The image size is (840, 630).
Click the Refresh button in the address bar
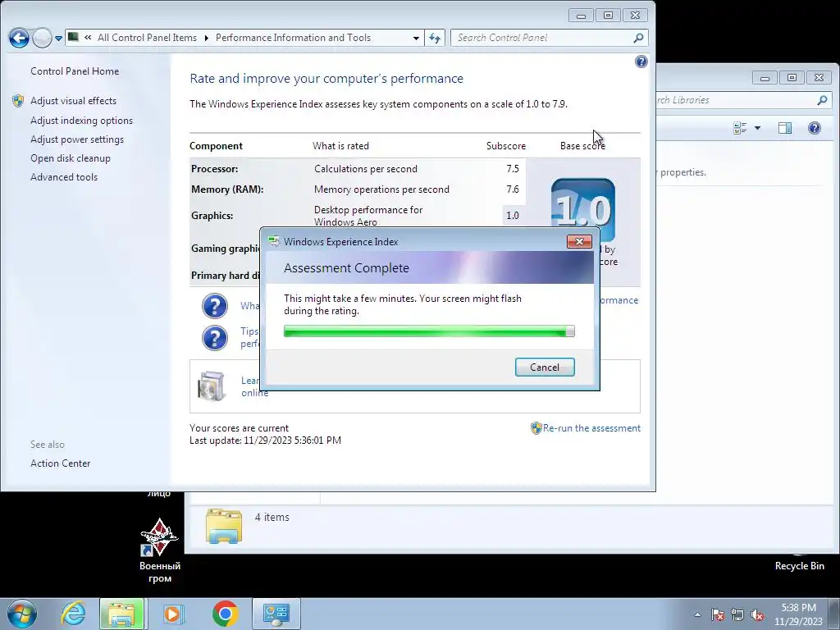[x=435, y=38]
